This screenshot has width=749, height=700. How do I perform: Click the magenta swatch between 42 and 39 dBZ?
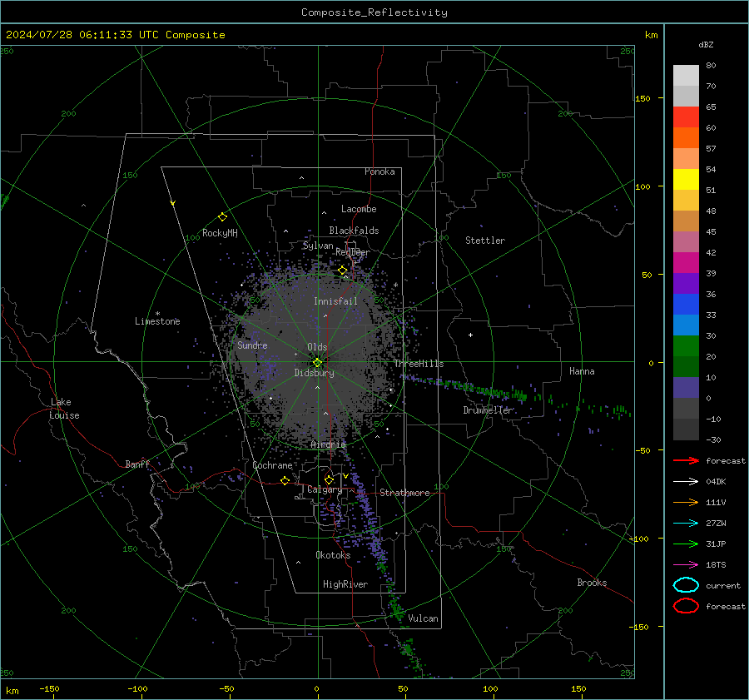(x=686, y=263)
